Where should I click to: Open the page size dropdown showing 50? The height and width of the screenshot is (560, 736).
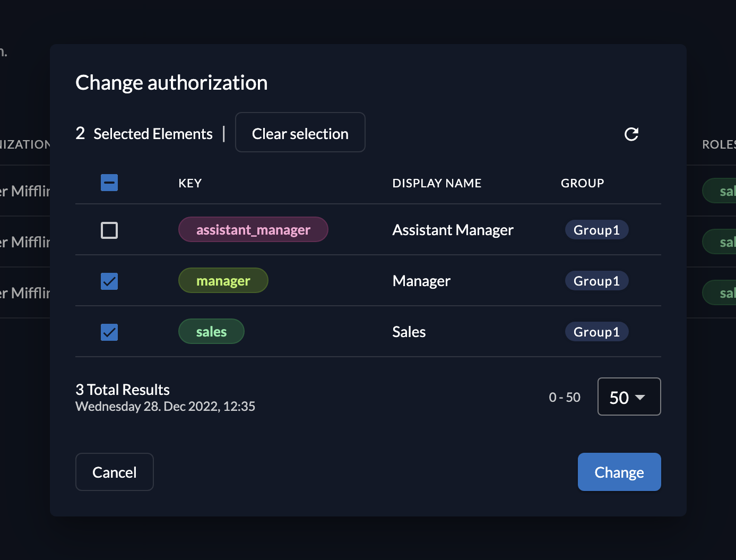click(x=629, y=397)
